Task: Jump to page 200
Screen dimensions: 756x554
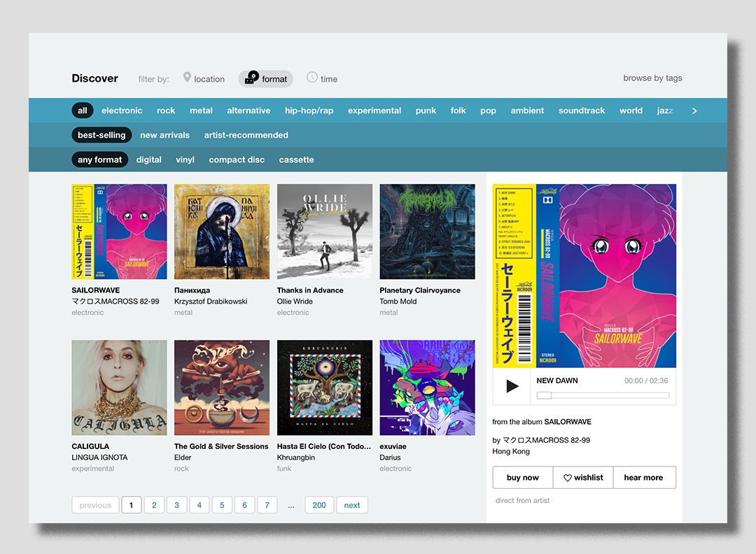Action: tap(319, 505)
